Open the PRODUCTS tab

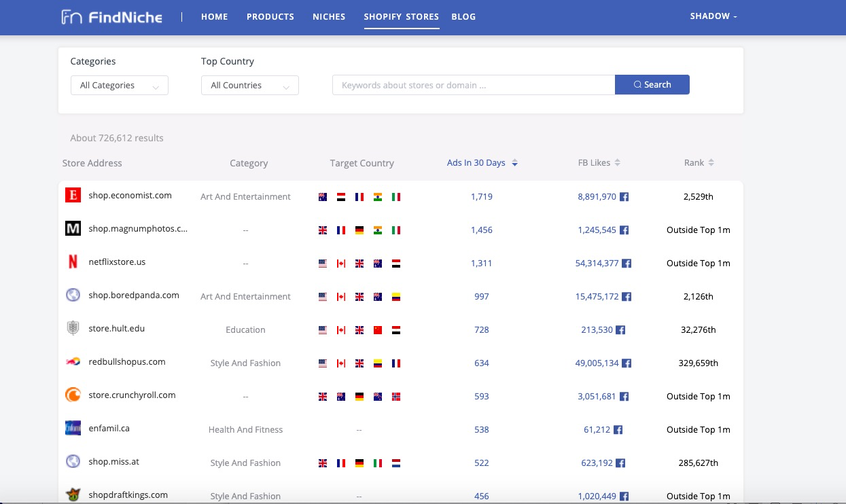(x=270, y=17)
